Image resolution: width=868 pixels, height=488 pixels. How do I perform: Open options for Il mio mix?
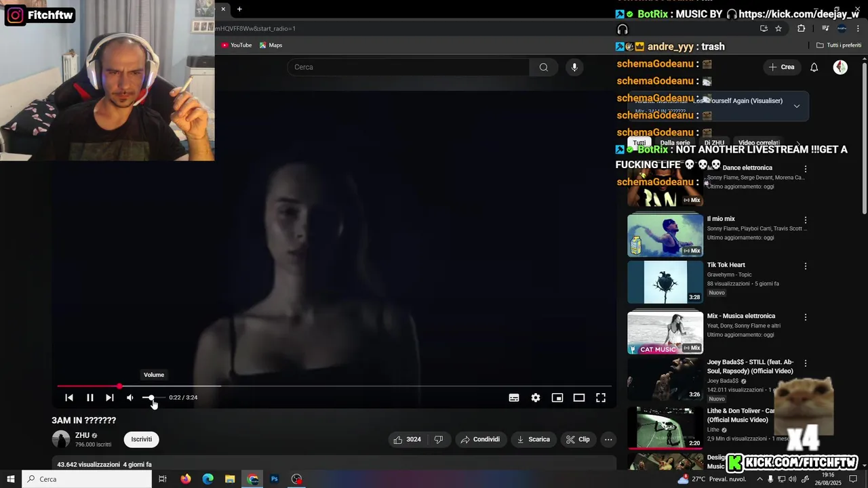click(806, 220)
